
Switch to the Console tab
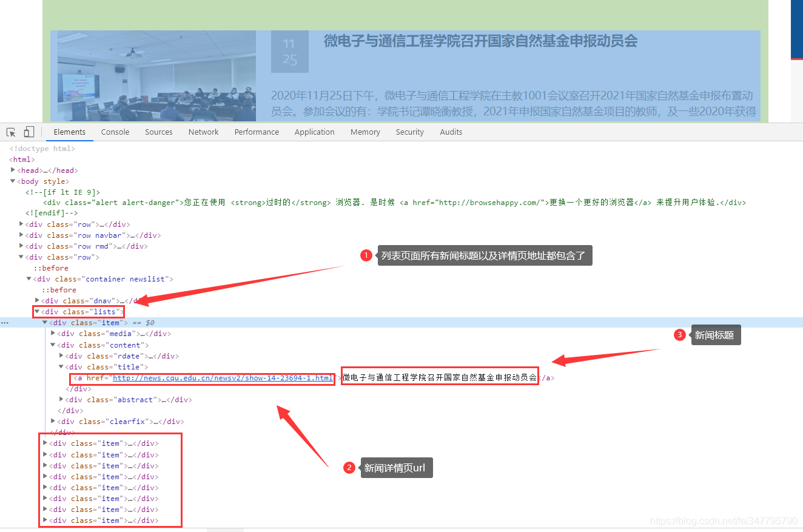click(x=115, y=132)
